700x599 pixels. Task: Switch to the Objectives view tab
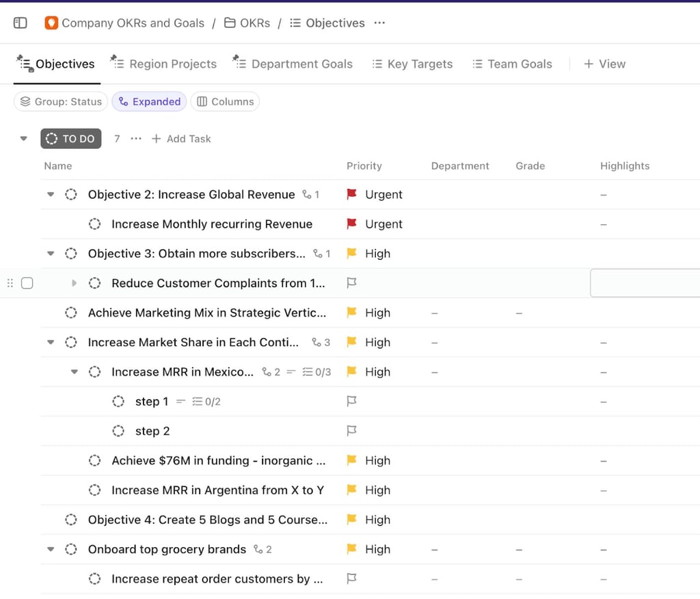point(56,64)
